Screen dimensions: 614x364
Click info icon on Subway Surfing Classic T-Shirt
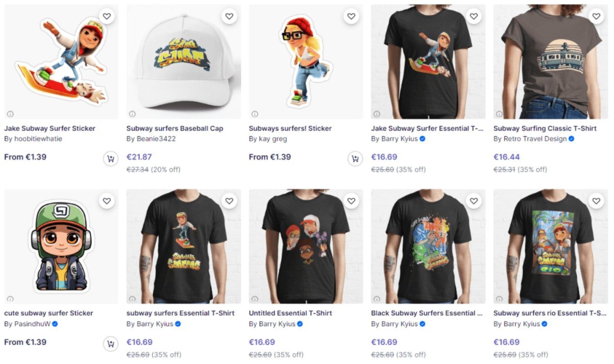(x=499, y=114)
